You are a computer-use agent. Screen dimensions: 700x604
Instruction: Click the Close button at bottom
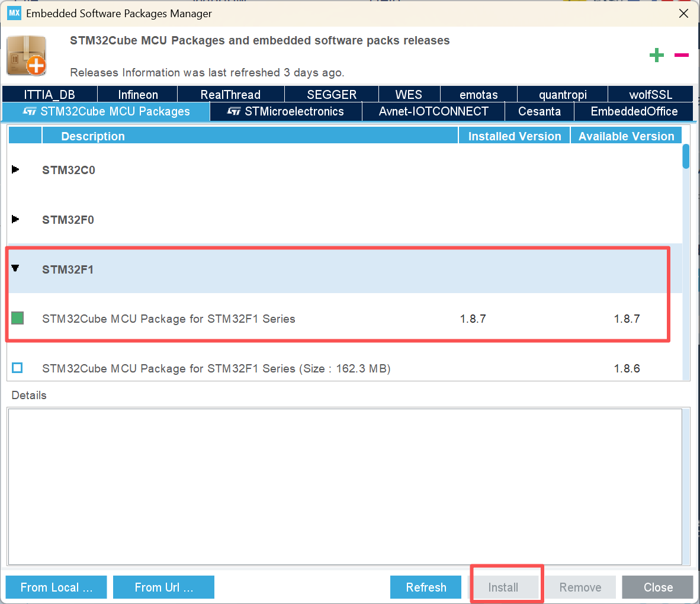point(658,587)
